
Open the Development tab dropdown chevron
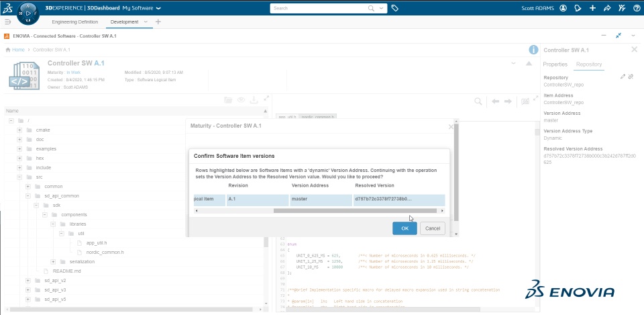146,21
